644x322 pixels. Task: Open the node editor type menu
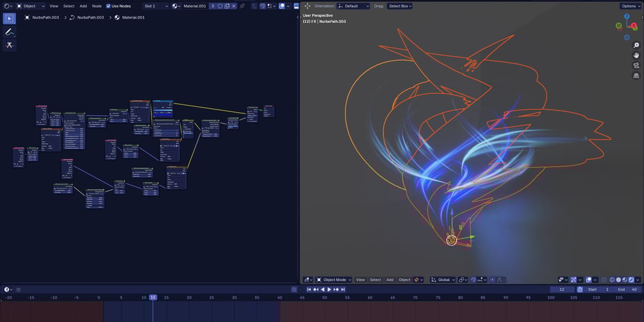tap(8, 6)
